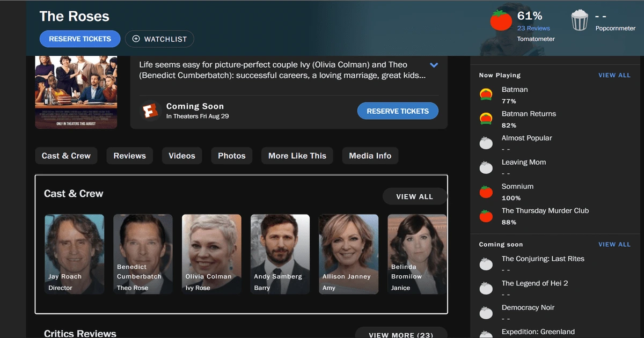
Task: Click grey tomato icon beside Almost Popular
Action: pyautogui.click(x=486, y=143)
